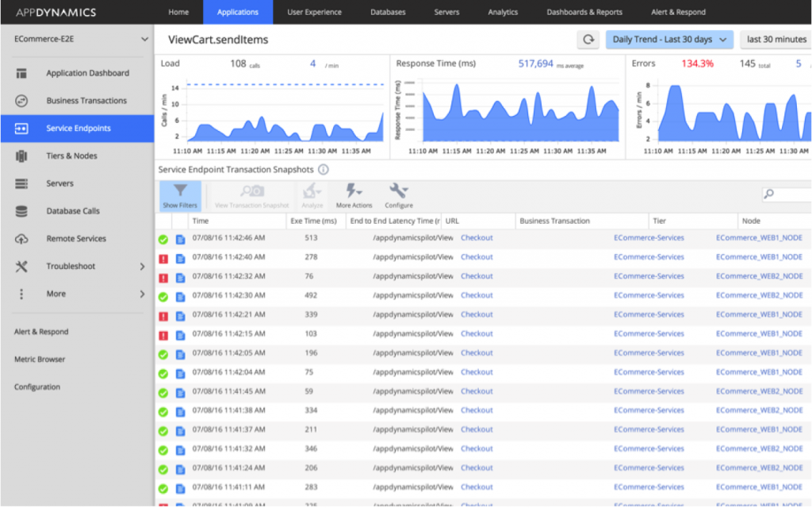The image size is (812, 508).
Task: Open the Application Dashboard icon in sidebar
Action: click(21, 73)
